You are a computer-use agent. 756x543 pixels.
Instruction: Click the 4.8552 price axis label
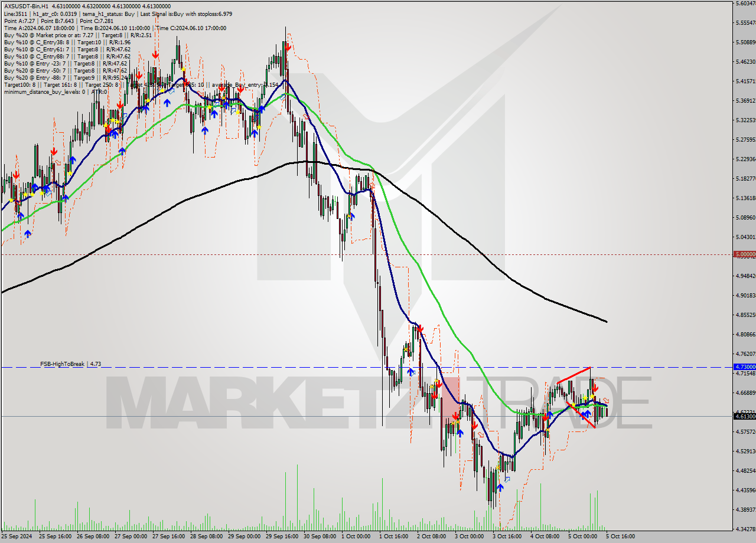(x=745, y=315)
